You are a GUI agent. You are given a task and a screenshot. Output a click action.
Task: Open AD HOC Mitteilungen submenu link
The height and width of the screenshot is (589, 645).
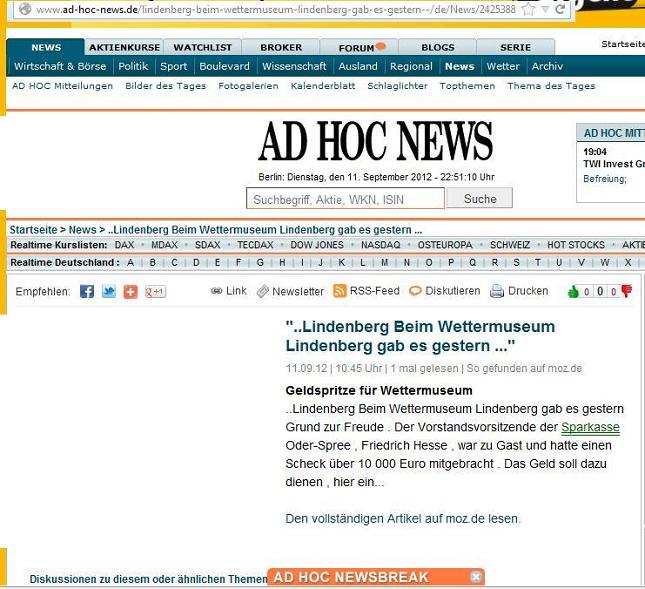[63, 86]
